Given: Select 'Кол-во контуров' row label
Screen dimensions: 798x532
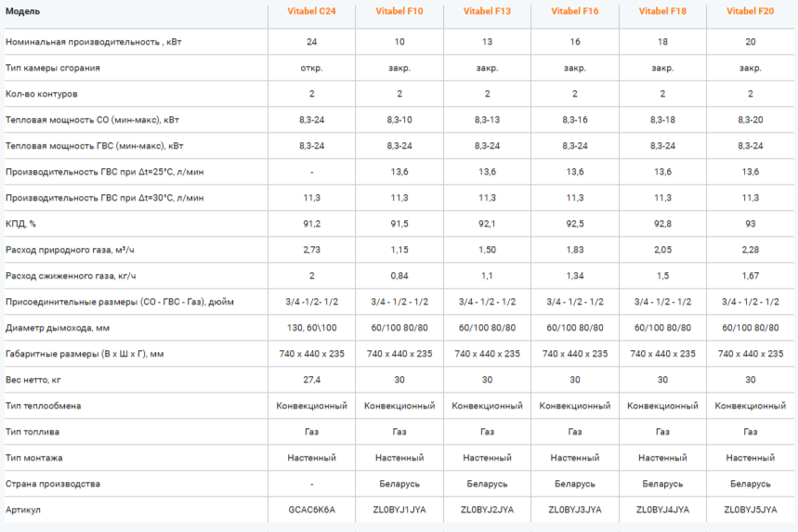Looking at the screenshot, I should [41, 94].
